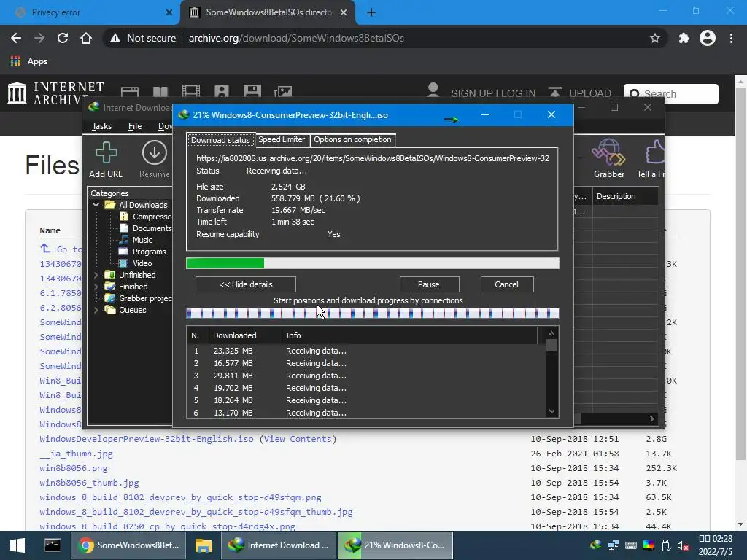Viewport: 747px width, 560px height.
Task: Click the Add URL toolbar icon
Action: tap(106, 153)
